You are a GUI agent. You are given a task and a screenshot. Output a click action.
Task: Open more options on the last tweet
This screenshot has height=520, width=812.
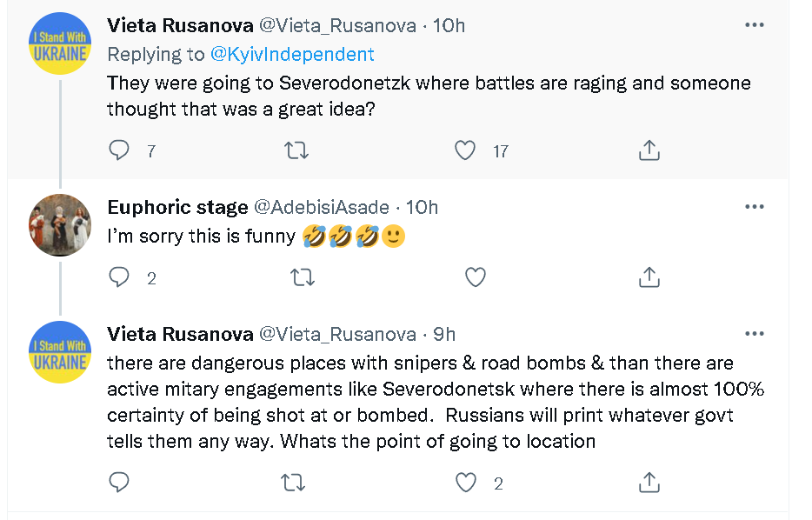tap(754, 334)
